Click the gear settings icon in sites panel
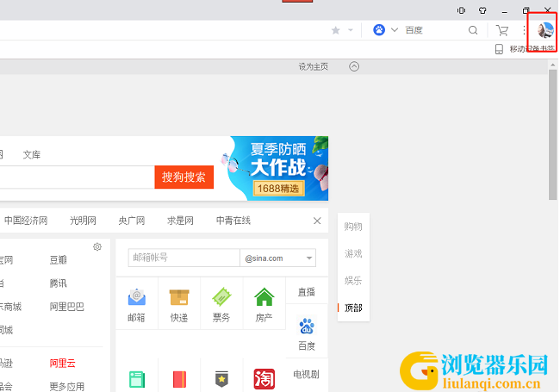Viewport: 560px width, 392px height. (97, 246)
